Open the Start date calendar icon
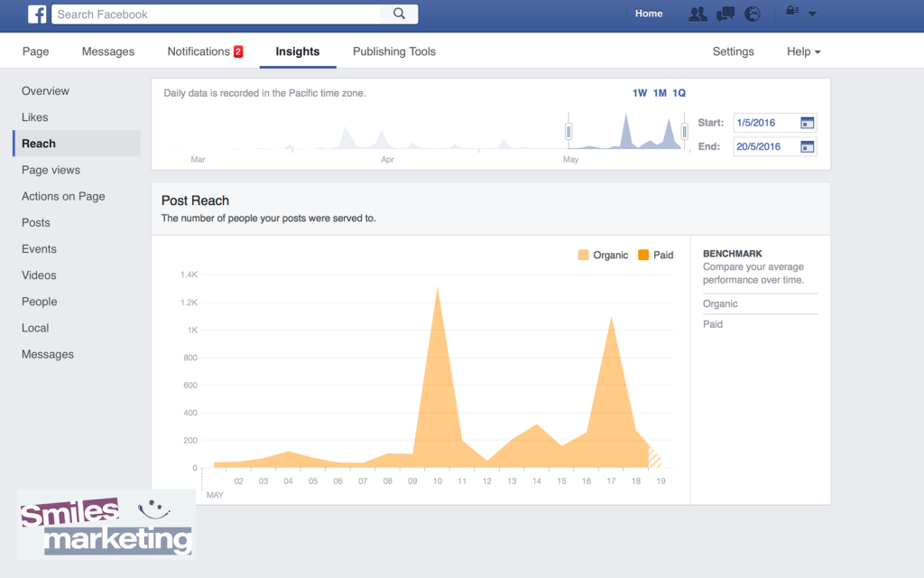 [x=806, y=123]
